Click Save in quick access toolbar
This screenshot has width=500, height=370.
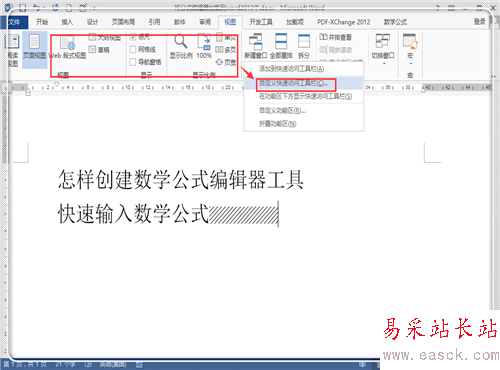click(x=23, y=7)
